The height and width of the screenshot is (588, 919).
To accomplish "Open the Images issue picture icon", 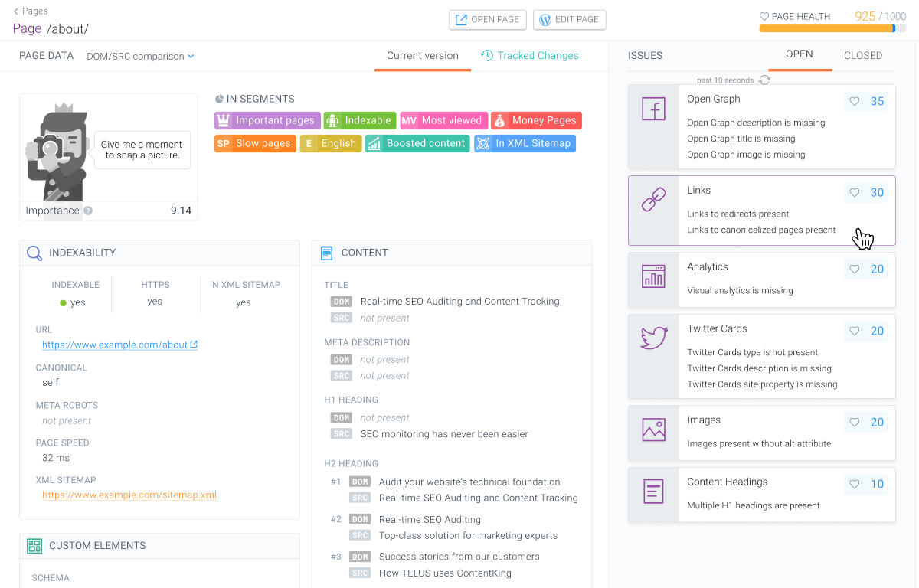I will [x=653, y=430].
